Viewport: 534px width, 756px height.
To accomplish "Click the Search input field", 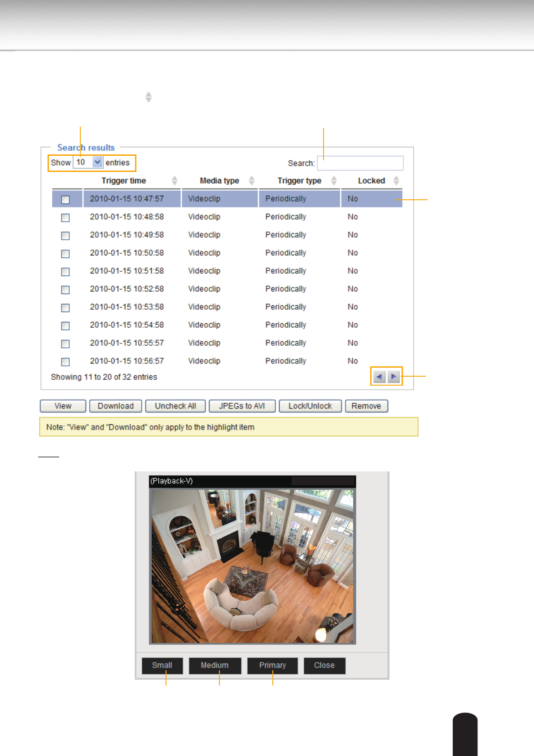I will point(360,163).
